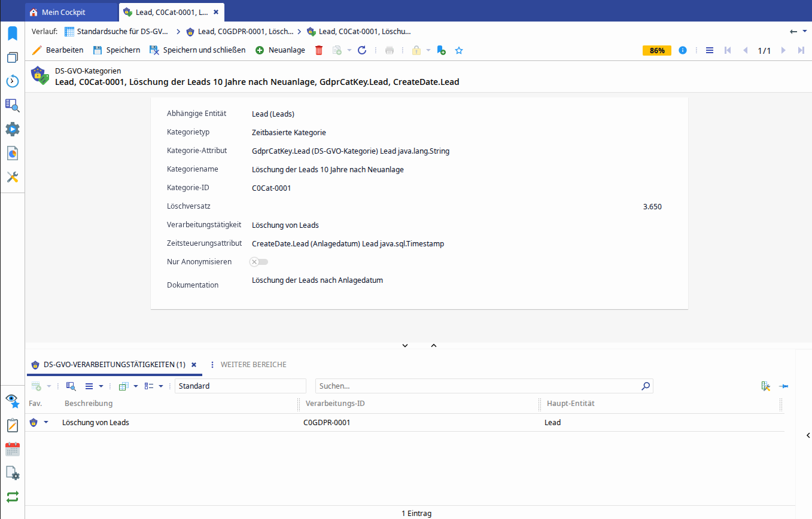The width and height of the screenshot is (812, 519).
Task: Click the Abhängige Entität value Lead (Leads)
Action: [273, 114]
